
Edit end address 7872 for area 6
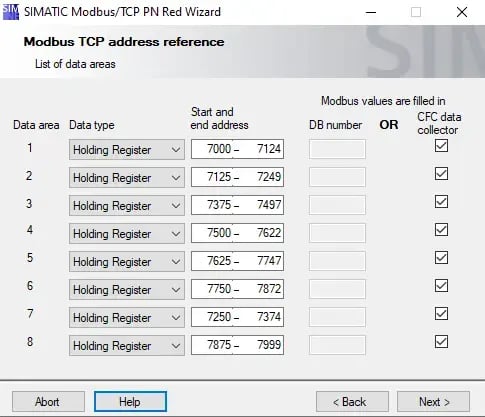(x=262, y=289)
